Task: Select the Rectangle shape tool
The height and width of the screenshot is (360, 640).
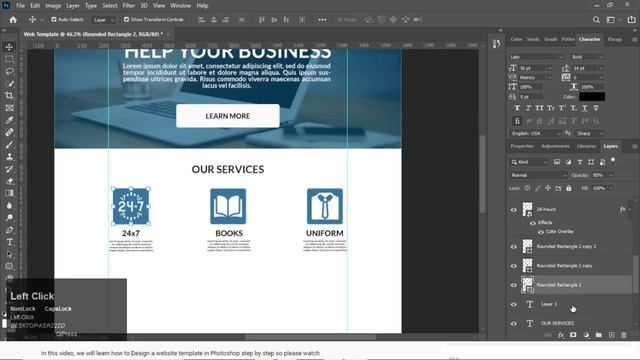Action: pos(9,266)
